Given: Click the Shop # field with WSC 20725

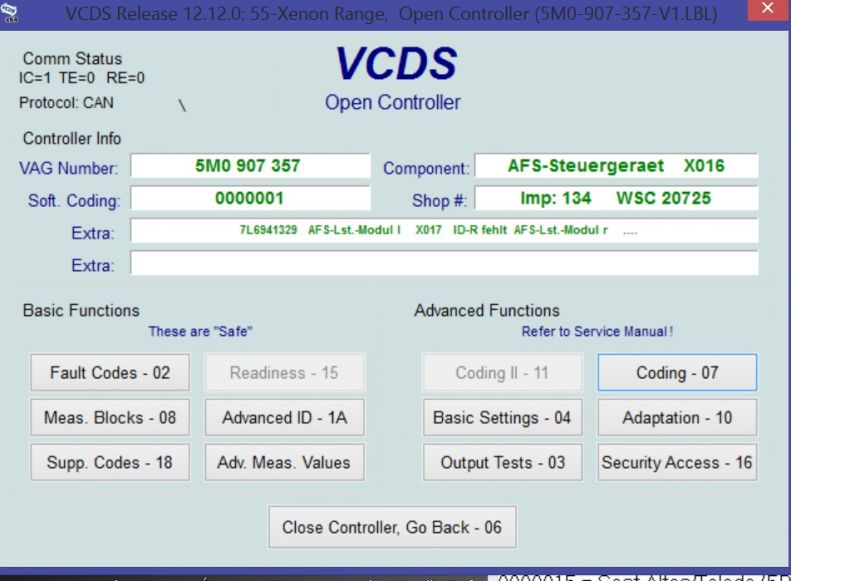Looking at the screenshot, I should (616, 198).
